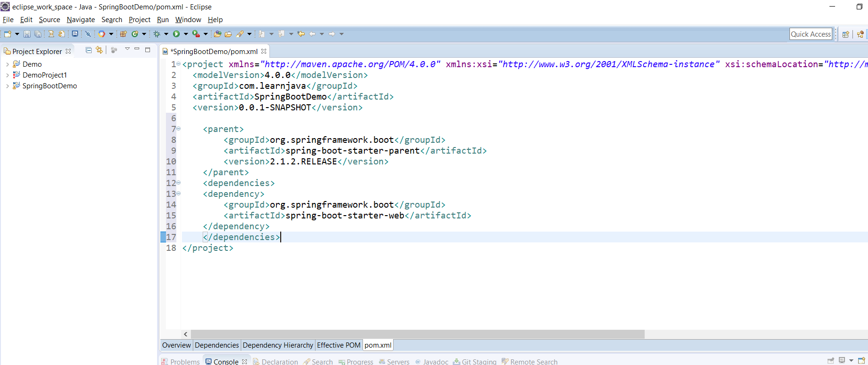Screen dimensions: 868x365
Task: Save the pom.xml file
Action: point(27,34)
